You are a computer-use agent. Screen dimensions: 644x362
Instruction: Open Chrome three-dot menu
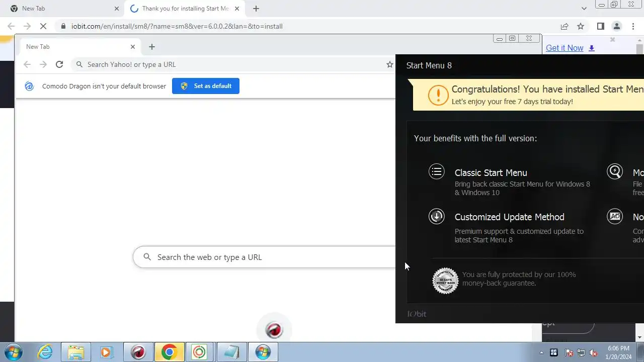pyautogui.click(x=633, y=26)
